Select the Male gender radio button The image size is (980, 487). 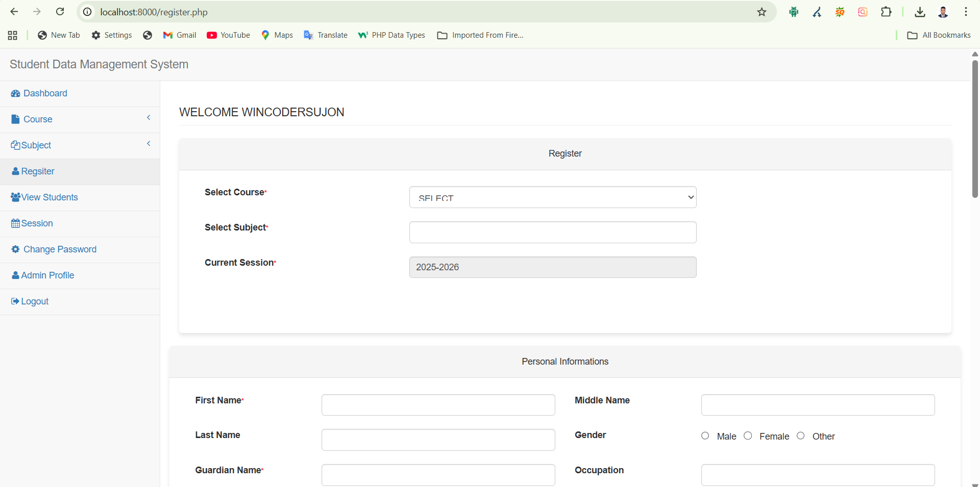click(x=705, y=435)
